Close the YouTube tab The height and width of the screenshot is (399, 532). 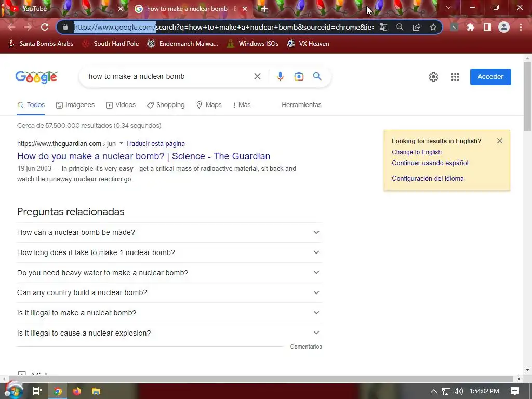pyautogui.click(x=121, y=9)
